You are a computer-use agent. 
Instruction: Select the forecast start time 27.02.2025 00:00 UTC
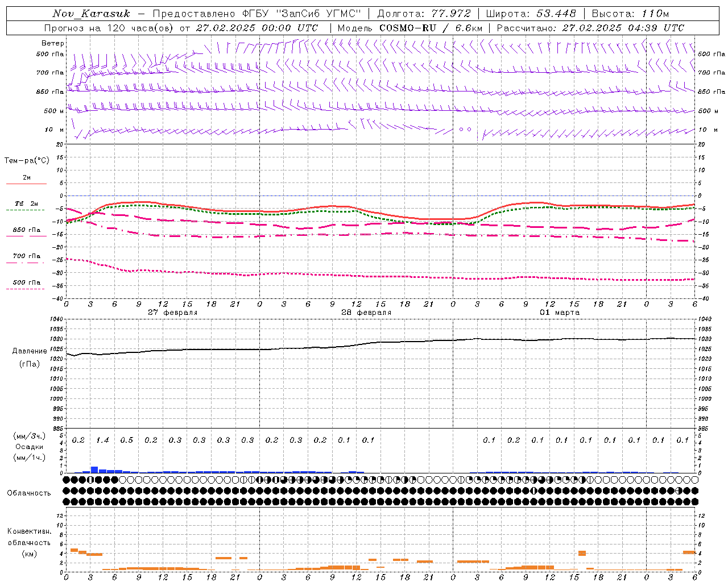click(x=257, y=28)
